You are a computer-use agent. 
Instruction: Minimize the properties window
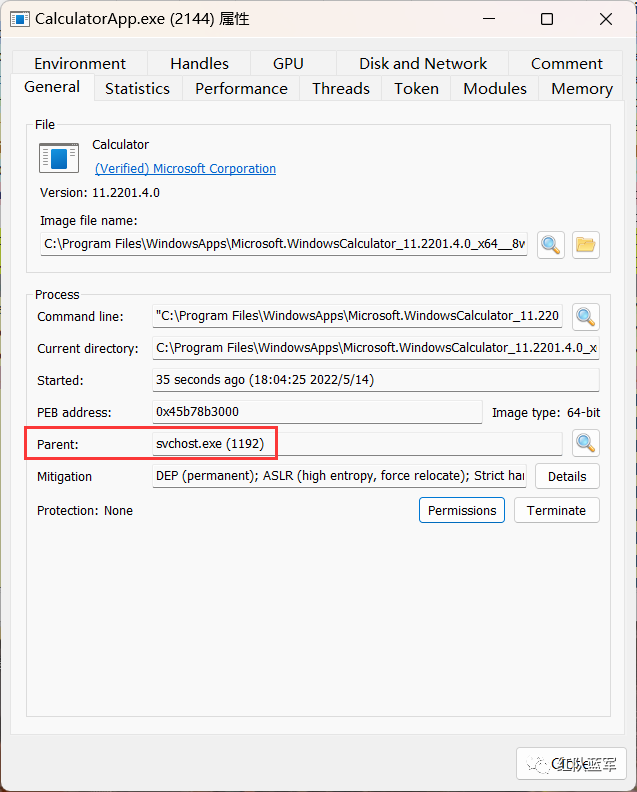click(x=488, y=19)
